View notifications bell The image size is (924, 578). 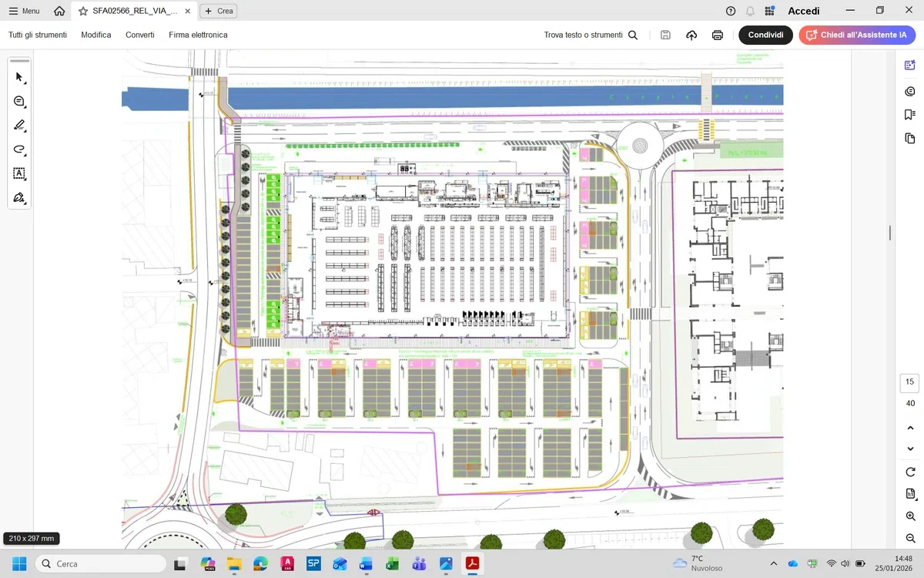pyautogui.click(x=750, y=11)
